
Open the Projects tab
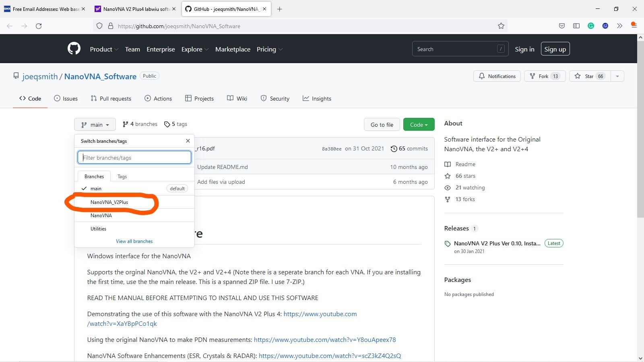[x=199, y=99]
